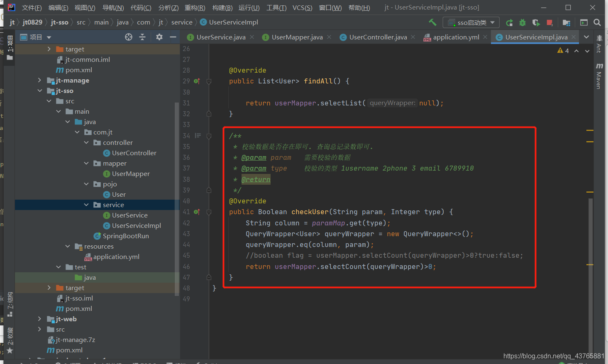Switch to the application.yml editor tab

point(456,37)
